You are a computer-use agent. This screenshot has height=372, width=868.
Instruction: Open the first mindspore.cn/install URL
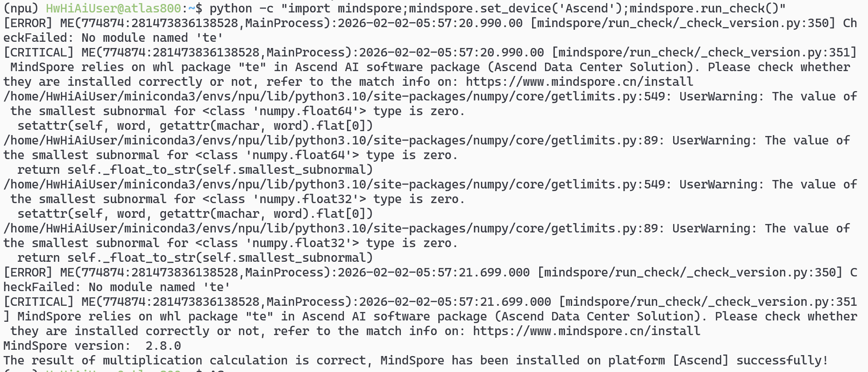coord(579,82)
